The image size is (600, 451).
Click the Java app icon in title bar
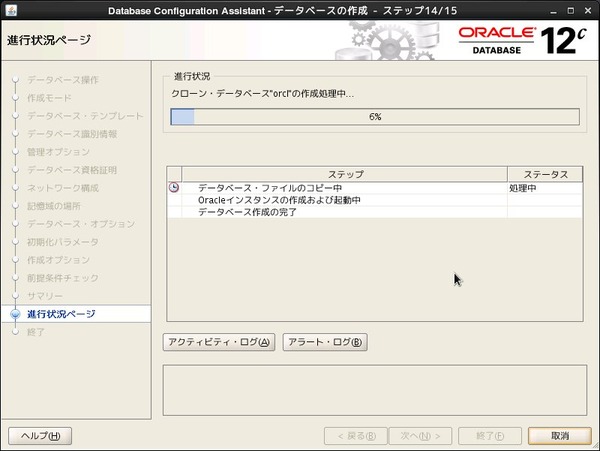[11, 10]
